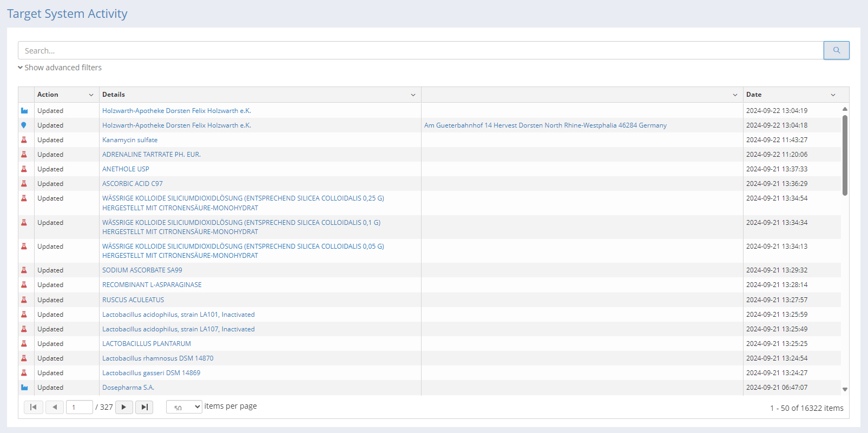Go to the previous page arrow
868x433 pixels.
55,407
